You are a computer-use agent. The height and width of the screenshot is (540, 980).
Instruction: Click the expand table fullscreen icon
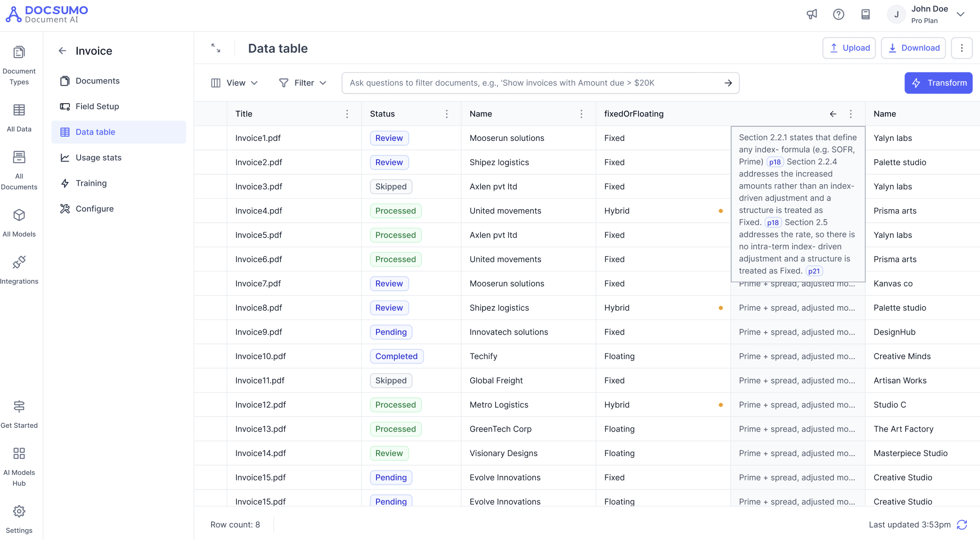click(216, 48)
